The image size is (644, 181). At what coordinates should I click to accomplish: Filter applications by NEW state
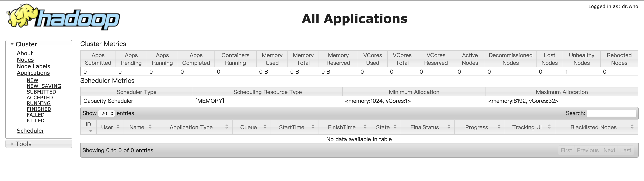click(x=32, y=80)
